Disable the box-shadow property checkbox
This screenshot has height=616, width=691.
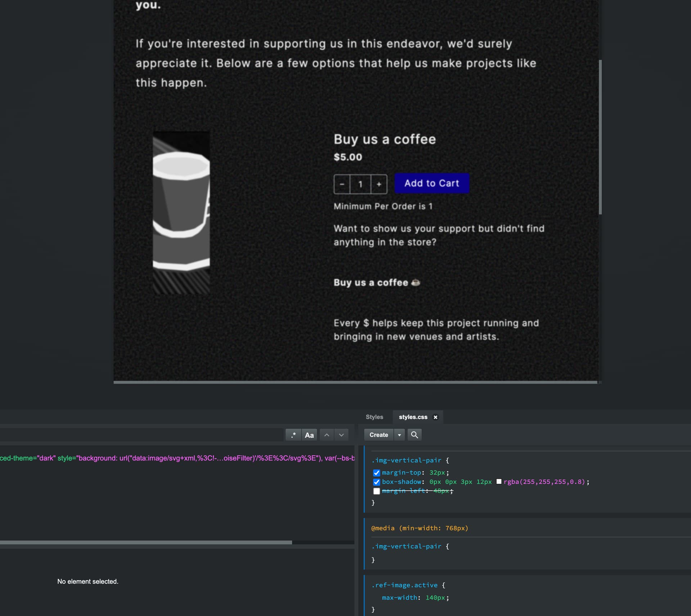point(376,482)
